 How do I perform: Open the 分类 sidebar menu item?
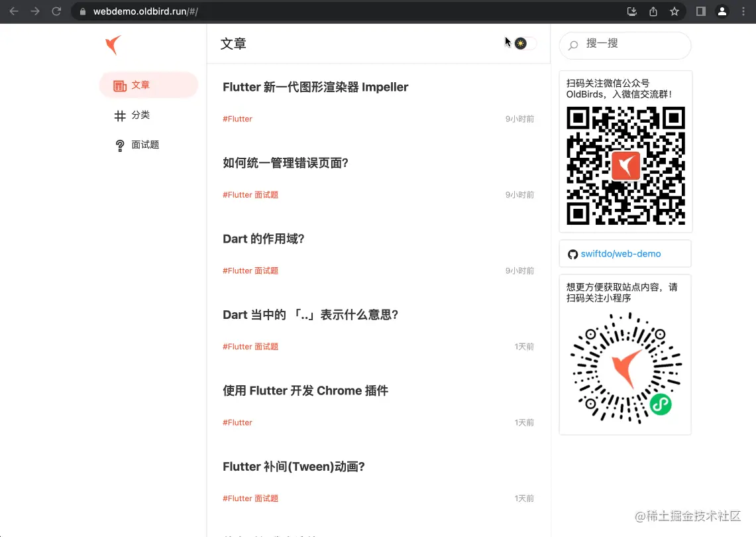tap(148, 115)
